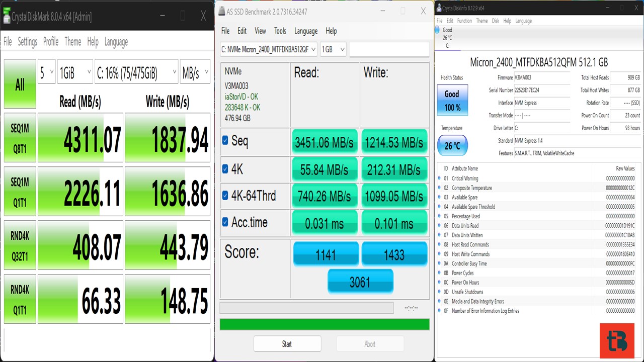Open the Settings menu in CrystalDiskMark
The image size is (644, 362).
(x=28, y=42)
